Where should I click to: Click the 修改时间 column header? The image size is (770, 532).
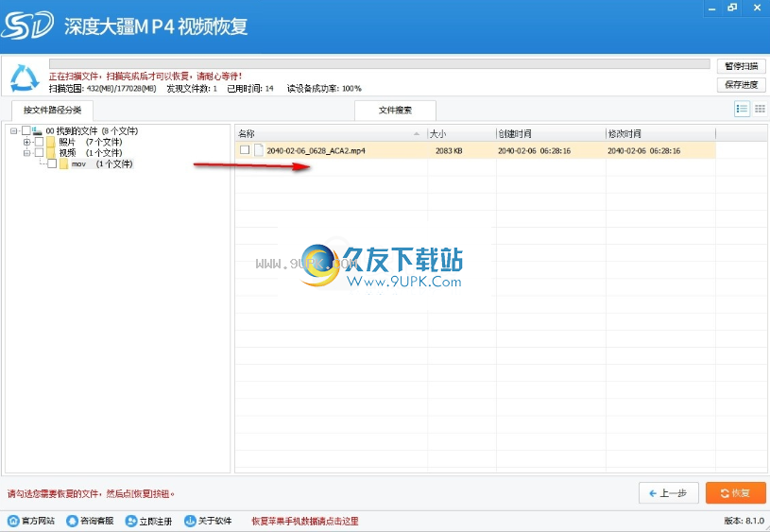(660, 133)
